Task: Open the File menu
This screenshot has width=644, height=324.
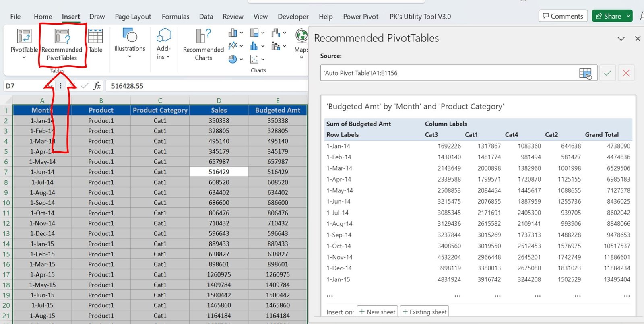Action: coord(15,17)
